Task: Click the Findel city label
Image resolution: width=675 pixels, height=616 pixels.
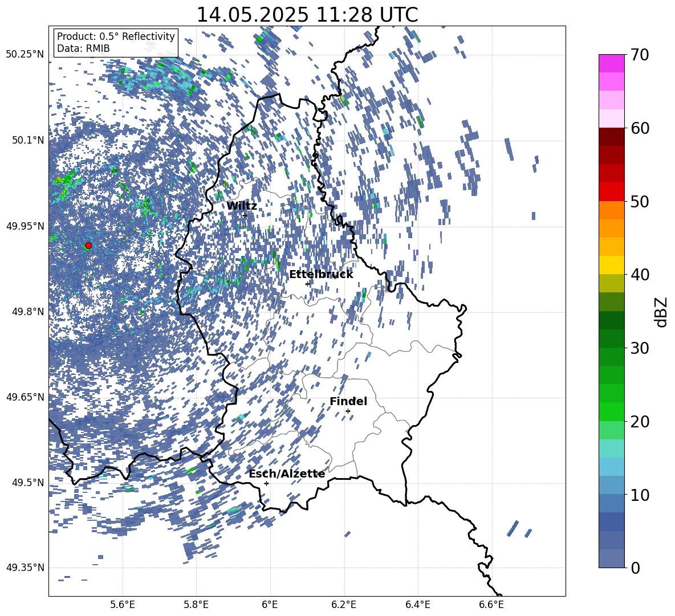Action: pyautogui.click(x=348, y=401)
